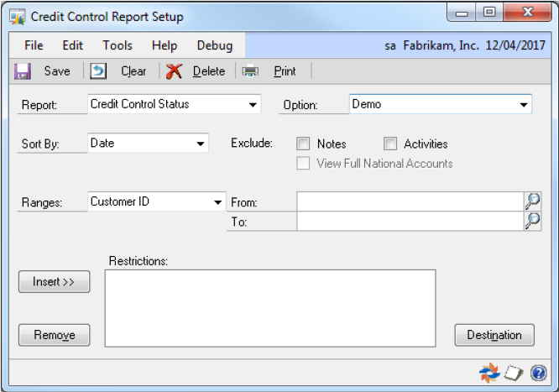Enable the Exclude Notes checkbox
This screenshot has width=559, height=392.
coord(304,144)
